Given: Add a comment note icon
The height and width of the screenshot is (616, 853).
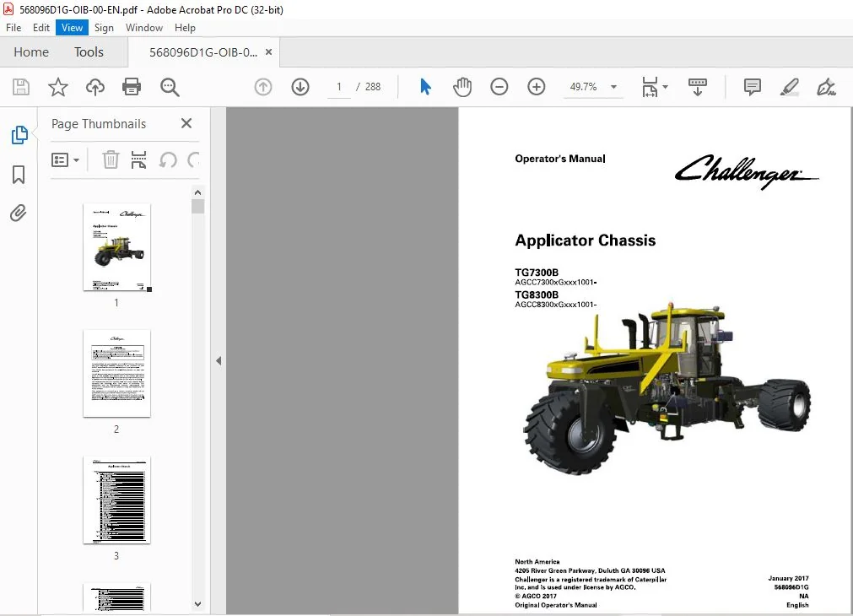Looking at the screenshot, I should tap(753, 87).
